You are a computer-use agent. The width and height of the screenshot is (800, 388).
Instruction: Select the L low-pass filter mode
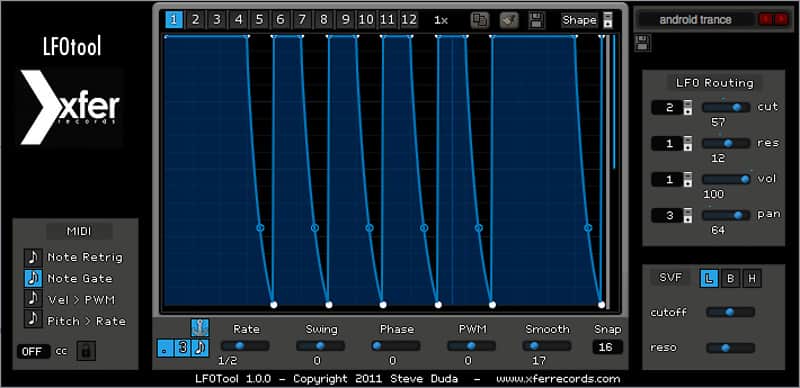click(x=709, y=279)
